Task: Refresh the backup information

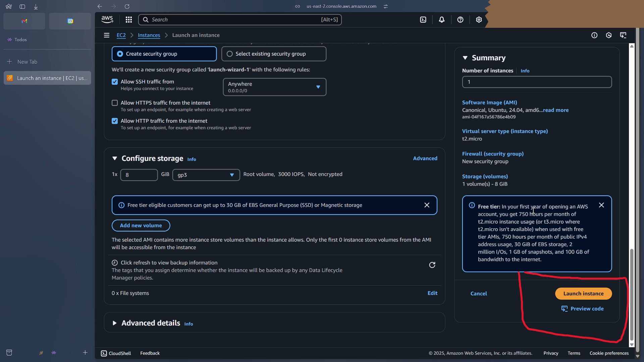Action: pos(432,265)
